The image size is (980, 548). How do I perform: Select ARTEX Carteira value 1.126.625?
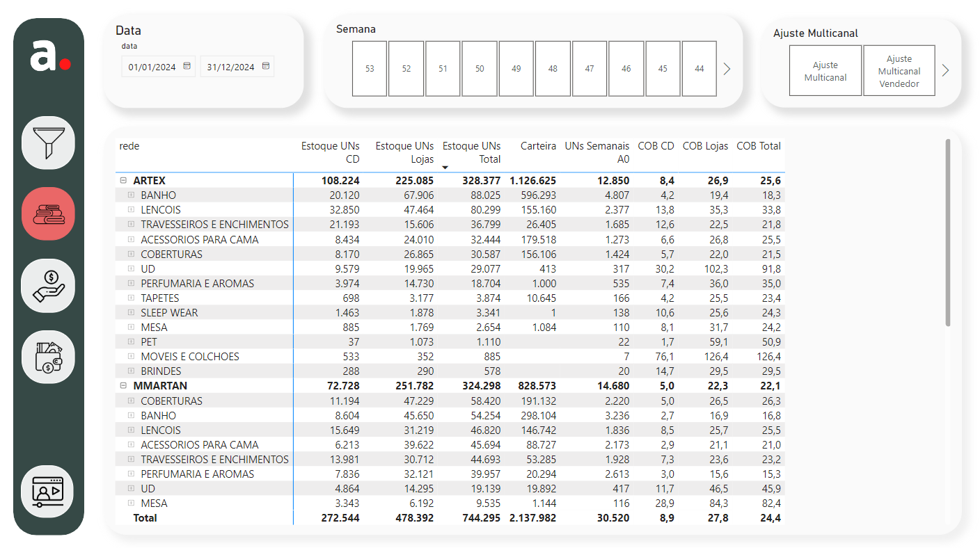(532, 181)
